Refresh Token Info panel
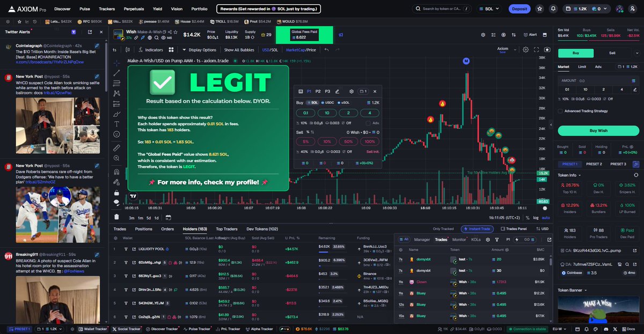This screenshot has width=644, height=334. point(636,175)
